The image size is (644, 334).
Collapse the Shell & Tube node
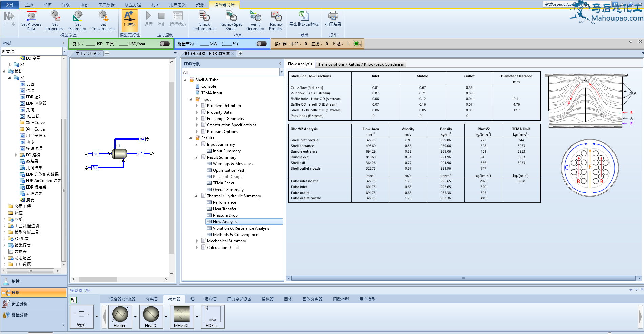185,80
